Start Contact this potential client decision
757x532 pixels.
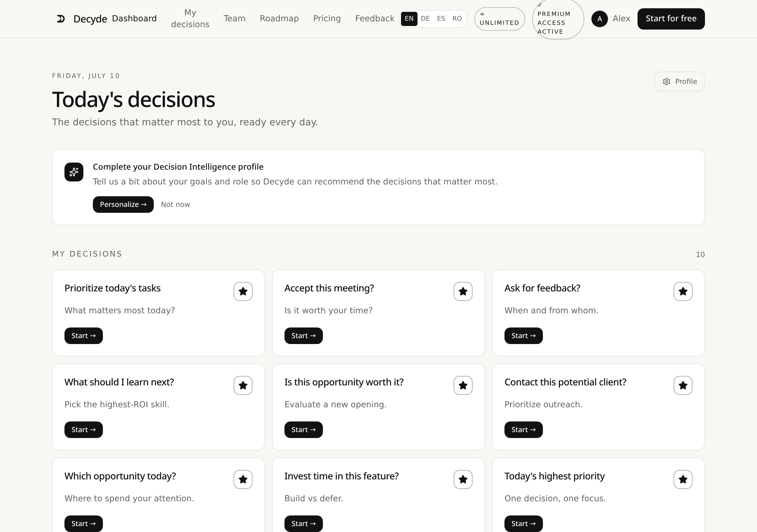pyautogui.click(x=524, y=430)
